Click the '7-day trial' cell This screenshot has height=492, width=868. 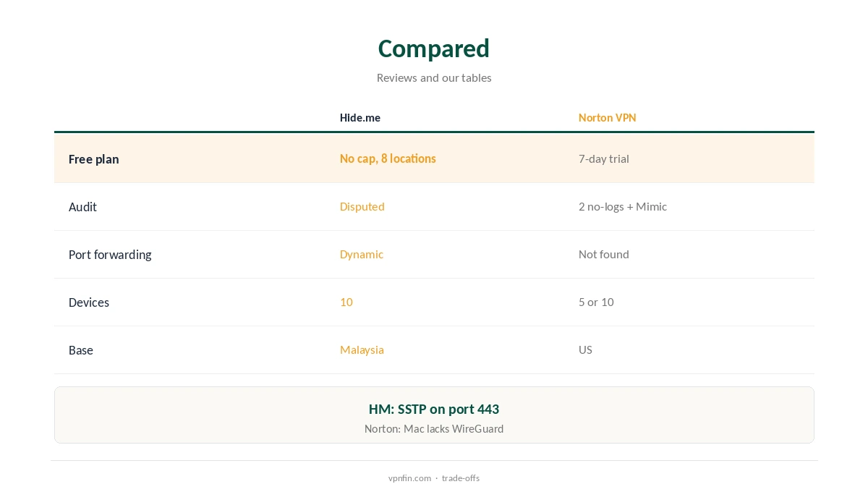pyautogui.click(x=604, y=158)
